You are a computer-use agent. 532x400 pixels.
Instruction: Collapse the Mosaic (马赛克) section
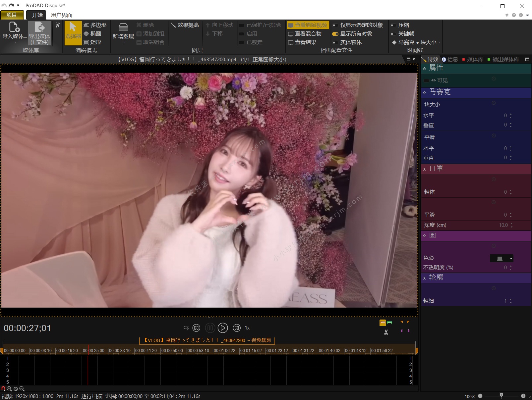pos(425,92)
